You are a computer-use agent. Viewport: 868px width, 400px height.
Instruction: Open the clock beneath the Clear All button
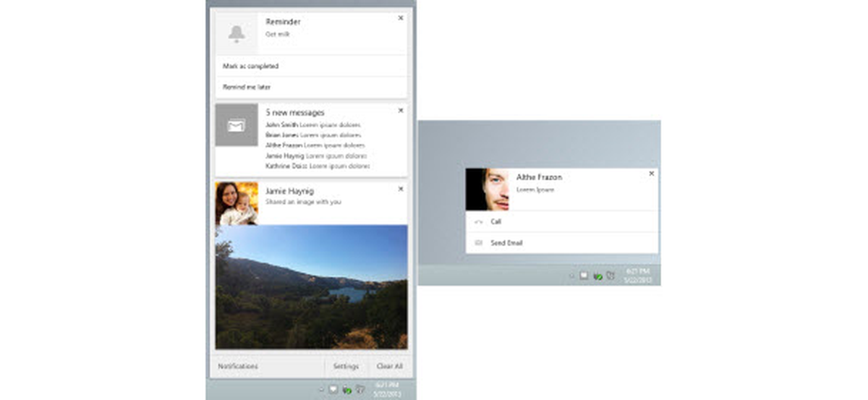(388, 389)
